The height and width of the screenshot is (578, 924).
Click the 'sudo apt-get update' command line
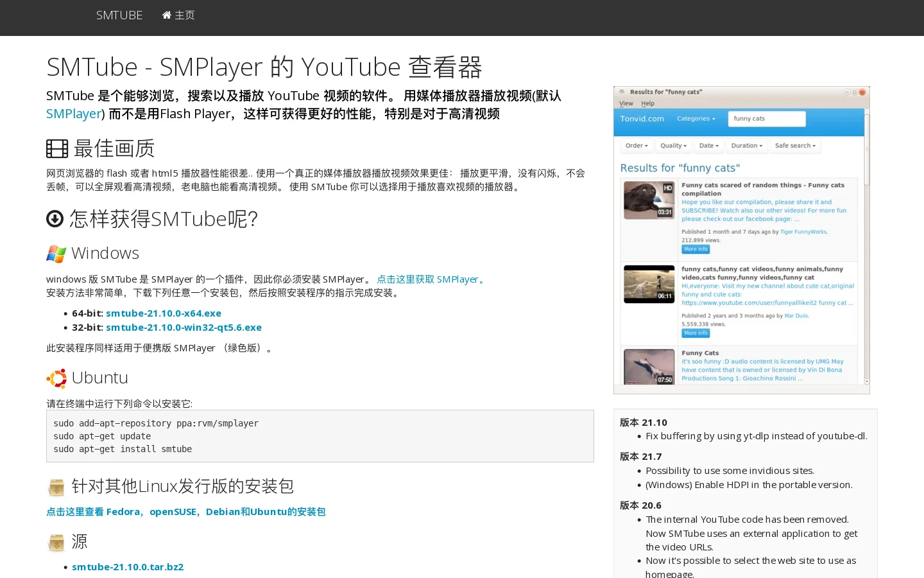coord(102,436)
